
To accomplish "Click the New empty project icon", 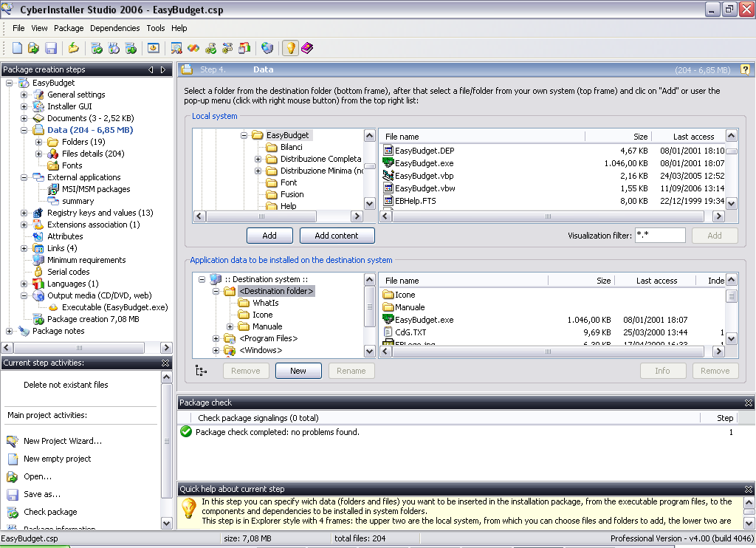I will coord(13,459).
